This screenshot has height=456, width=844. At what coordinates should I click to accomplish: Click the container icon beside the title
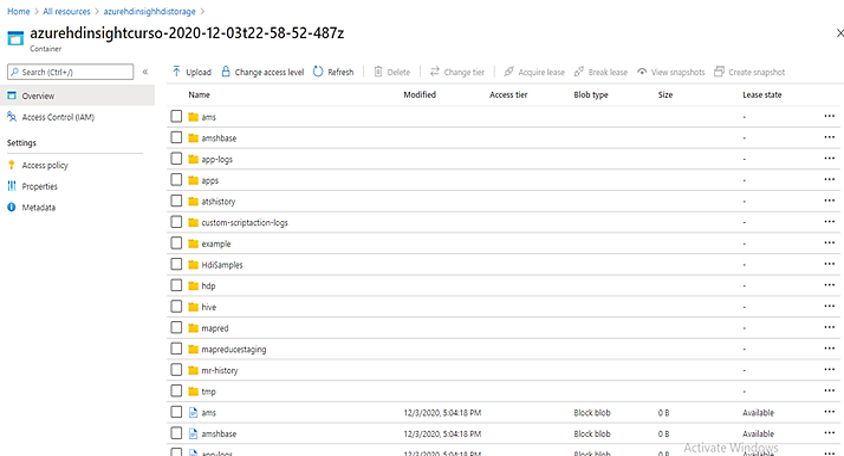coord(16,38)
